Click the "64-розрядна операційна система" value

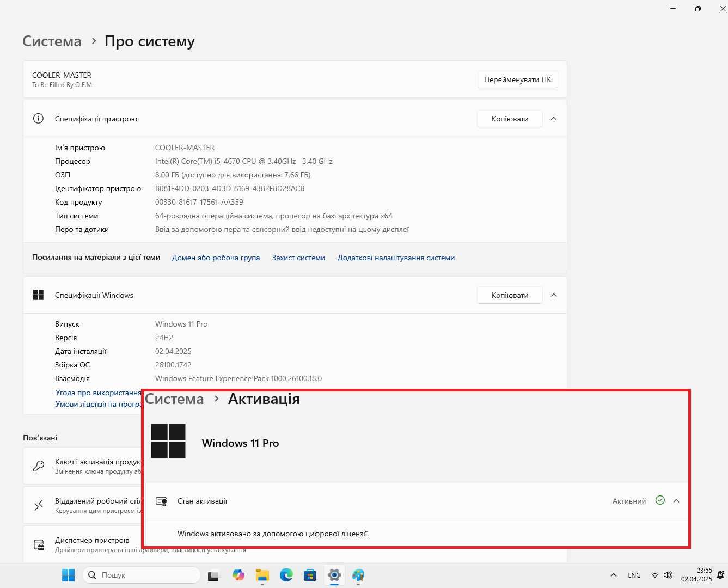[x=274, y=216]
